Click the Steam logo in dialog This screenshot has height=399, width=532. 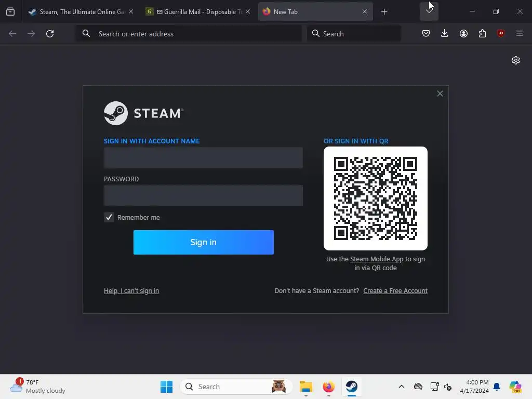tap(143, 113)
